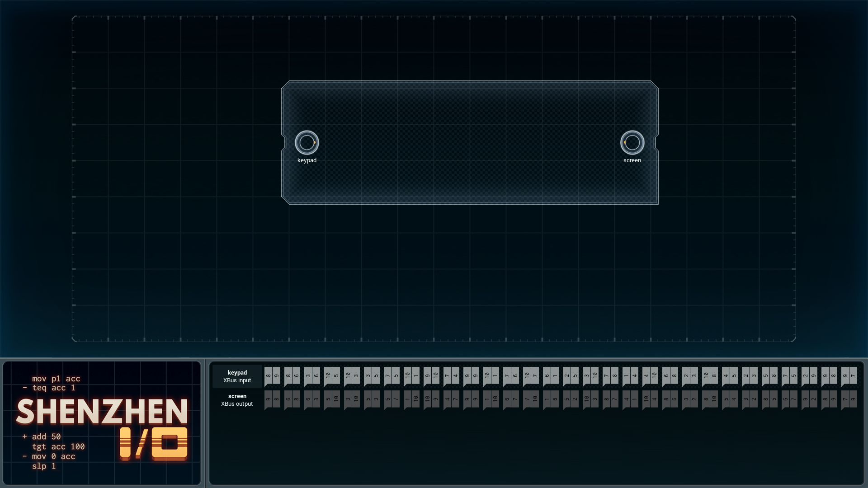The image size is (868, 488).
Task: Select the screen XBus output label
Action: point(237,400)
